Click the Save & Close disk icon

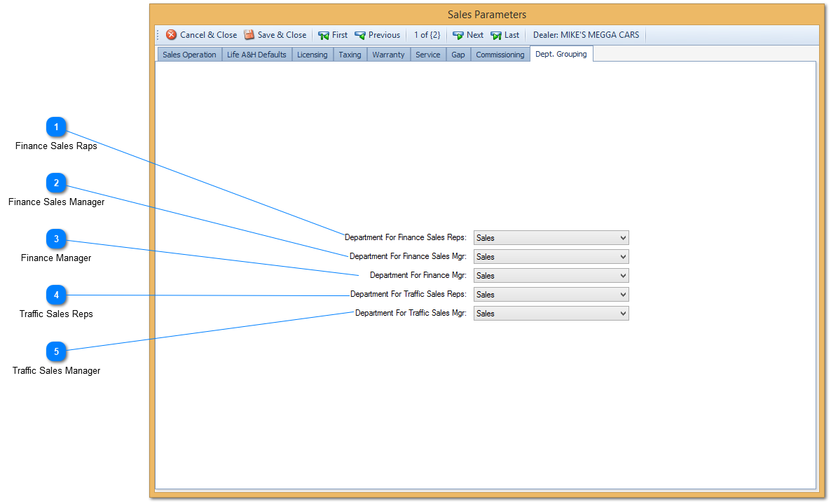click(249, 35)
